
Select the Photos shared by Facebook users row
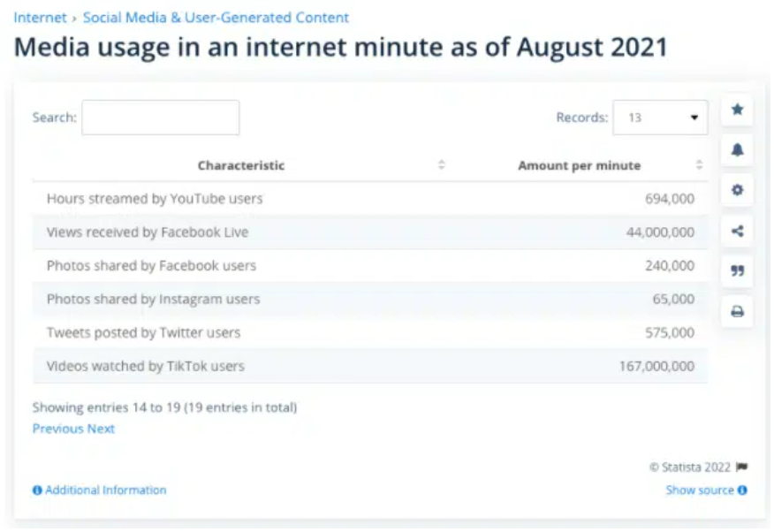(x=370, y=265)
